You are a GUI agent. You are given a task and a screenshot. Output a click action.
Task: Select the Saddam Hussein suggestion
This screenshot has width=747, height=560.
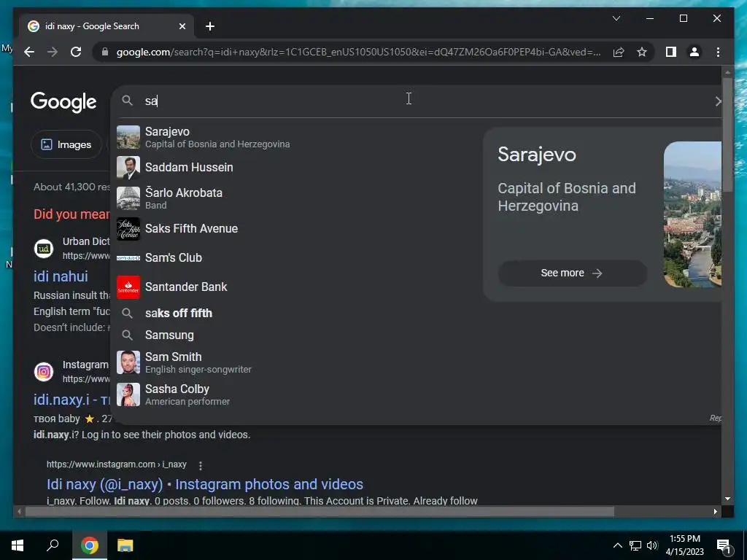click(x=295, y=168)
